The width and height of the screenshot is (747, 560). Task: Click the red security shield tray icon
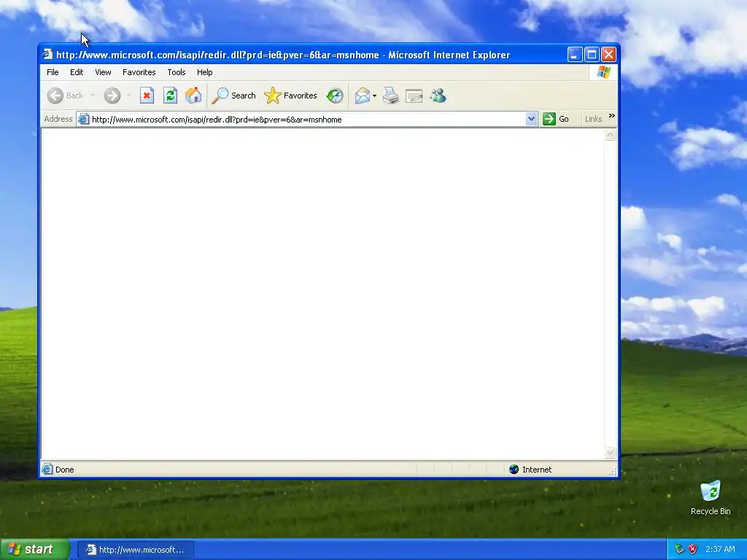(x=693, y=549)
